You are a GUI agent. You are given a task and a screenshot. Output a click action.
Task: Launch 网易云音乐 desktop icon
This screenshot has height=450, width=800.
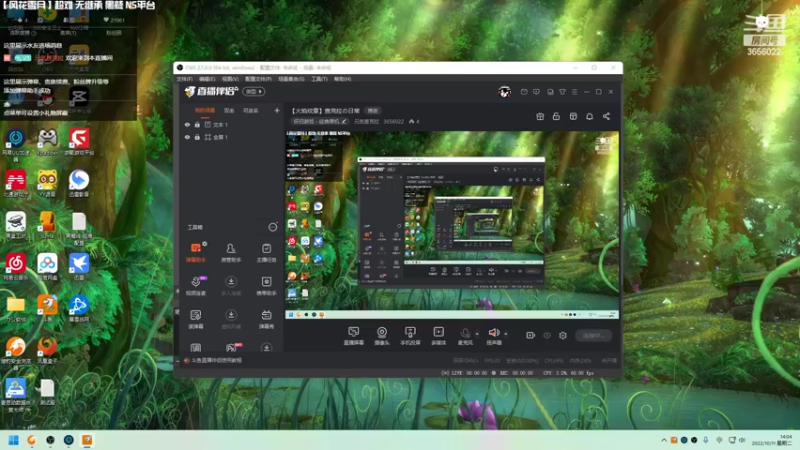point(16,267)
